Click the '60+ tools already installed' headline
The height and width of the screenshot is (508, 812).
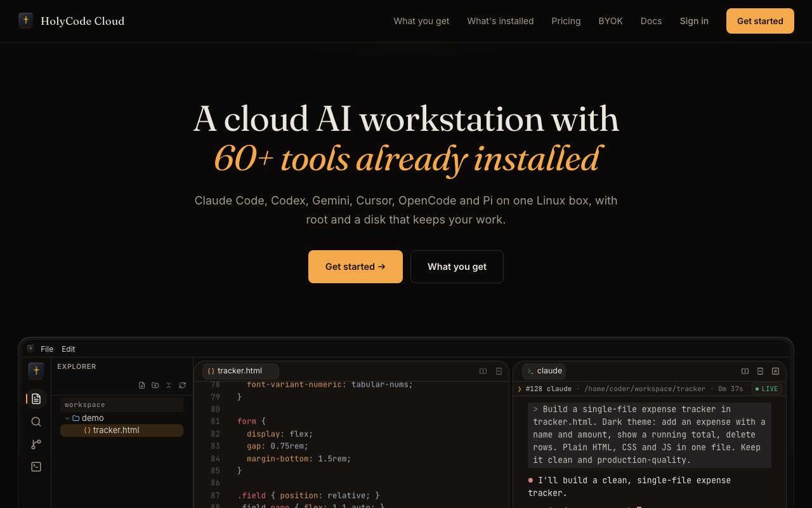[x=406, y=158]
